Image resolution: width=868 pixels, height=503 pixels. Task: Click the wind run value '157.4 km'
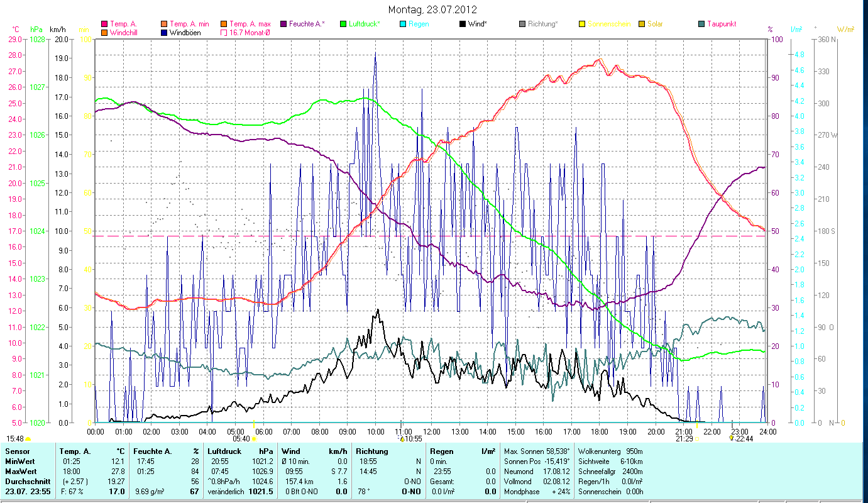pyautogui.click(x=298, y=482)
